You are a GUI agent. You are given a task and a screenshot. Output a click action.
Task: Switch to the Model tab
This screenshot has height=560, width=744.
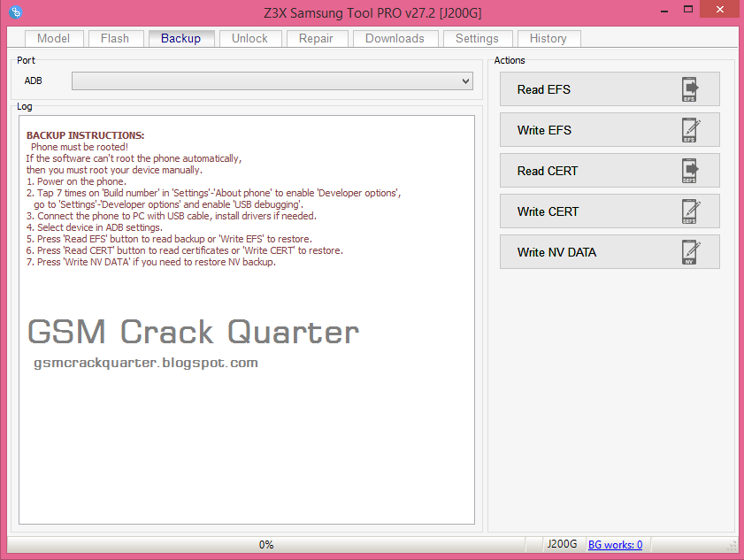coord(54,38)
